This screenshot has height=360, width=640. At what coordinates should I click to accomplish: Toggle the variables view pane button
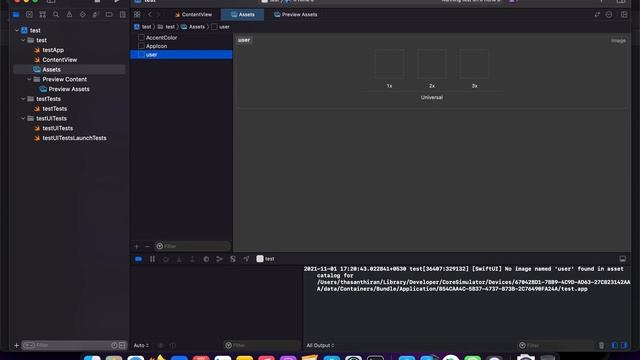(x=615, y=345)
